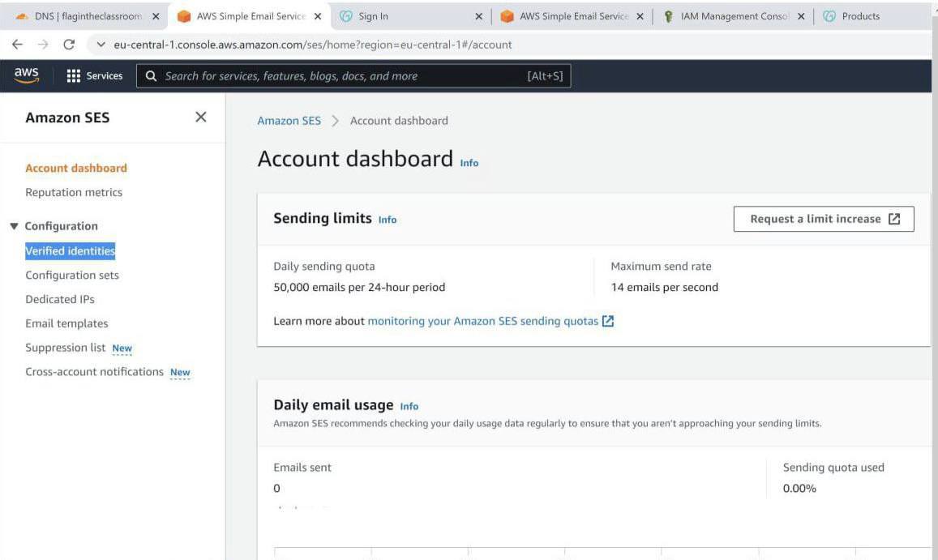The width and height of the screenshot is (938, 560).
Task: Switch to second AWS Simple Email Service tab
Action: tap(573, 16)
